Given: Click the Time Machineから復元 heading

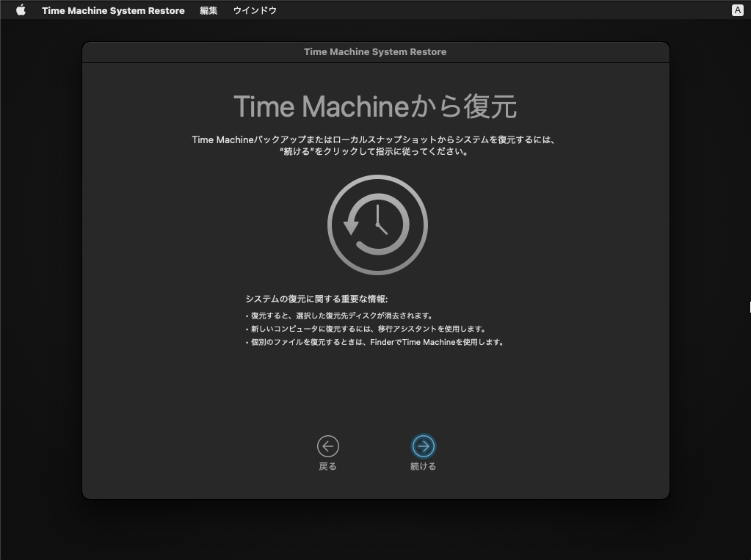Looking at the screenshot, I should [375, 106].
